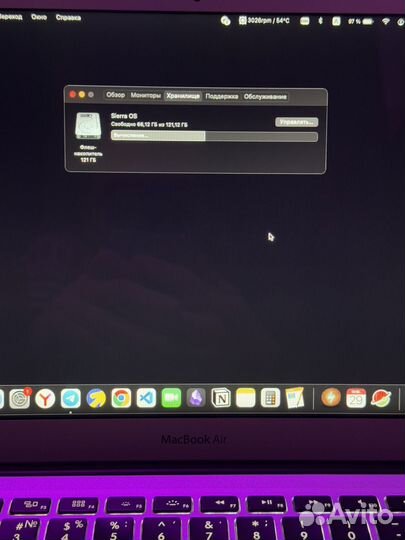Viewport: 405px width, 540px height.
Task: Launch Obsidian from the Dock
Action: tap(196, 398)
